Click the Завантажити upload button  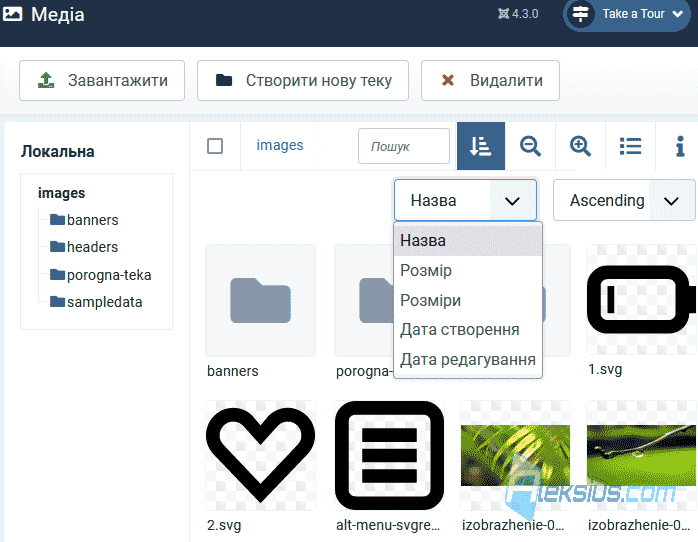[102, 81]
